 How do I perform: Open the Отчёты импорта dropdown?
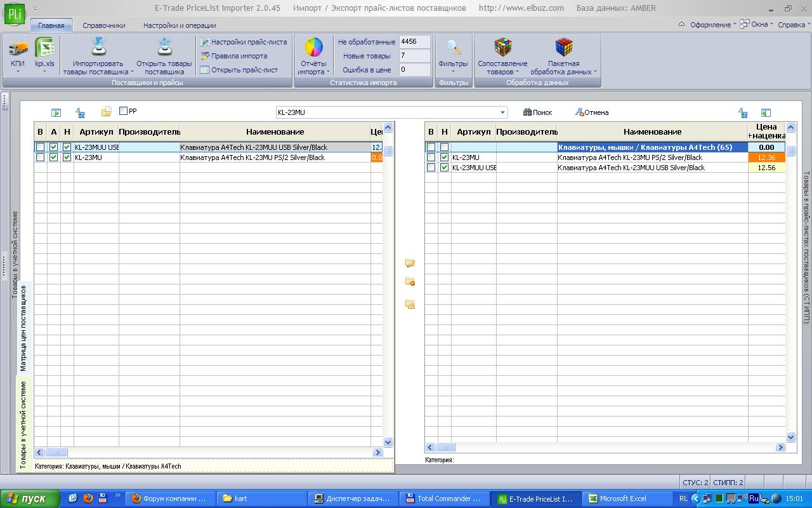pyautogui.click(x=313, y=57)
